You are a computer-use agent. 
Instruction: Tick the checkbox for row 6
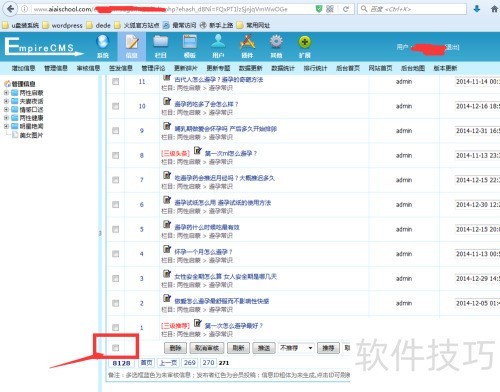116,205
